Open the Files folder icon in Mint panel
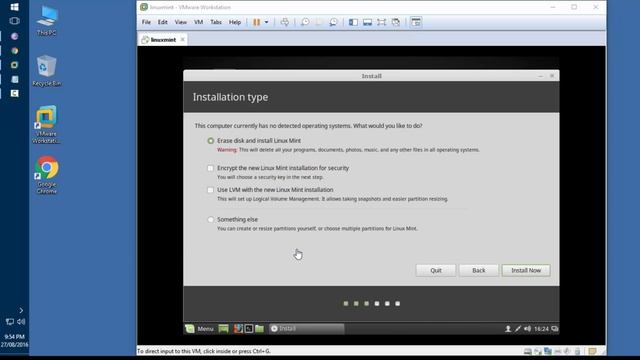This screenshot has height=360, width=640. (x=259, y=329)
